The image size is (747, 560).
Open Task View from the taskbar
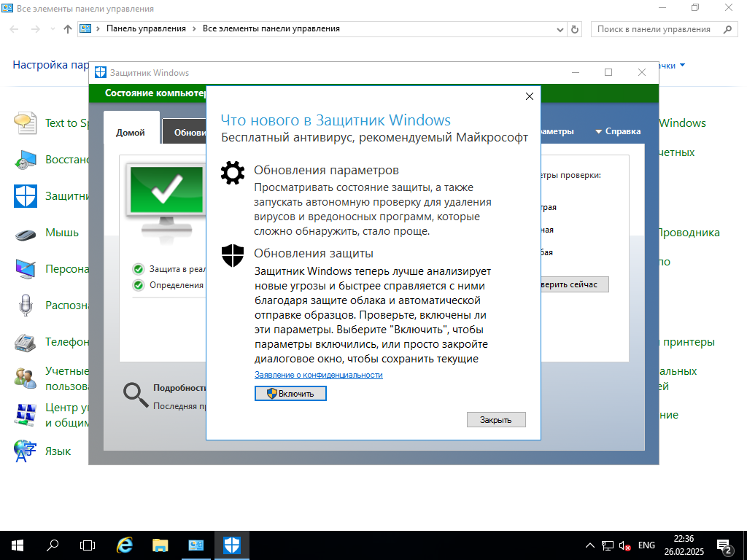(x=88, y=545)
